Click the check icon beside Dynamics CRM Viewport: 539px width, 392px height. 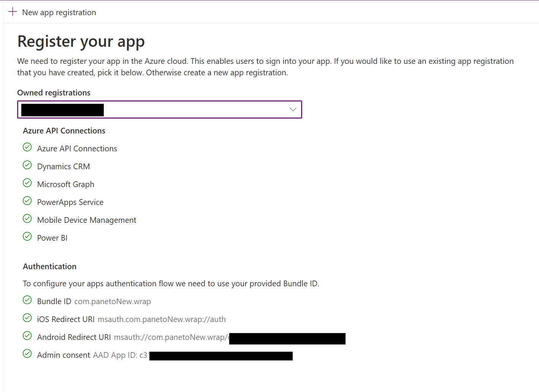point(27,165)
